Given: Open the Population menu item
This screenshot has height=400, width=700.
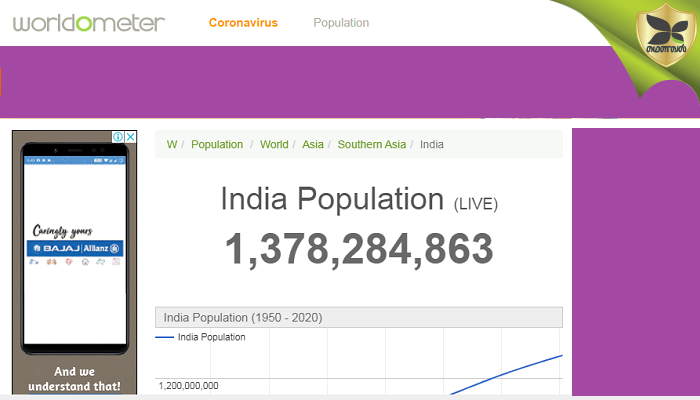Looking at the screenshot, I should 341,23.
